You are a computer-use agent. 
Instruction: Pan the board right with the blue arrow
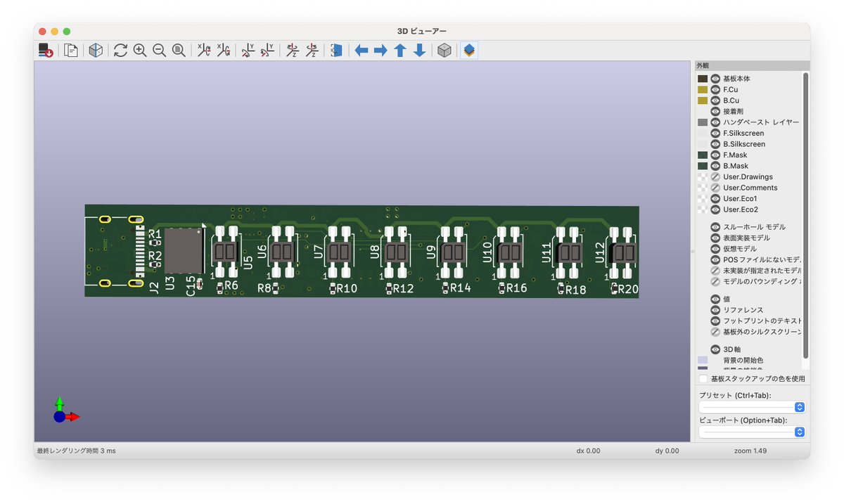point(381,51)
